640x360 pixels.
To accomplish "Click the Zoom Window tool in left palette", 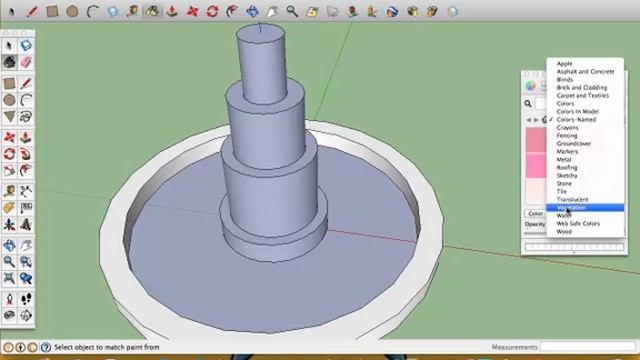I will (26, 262).
